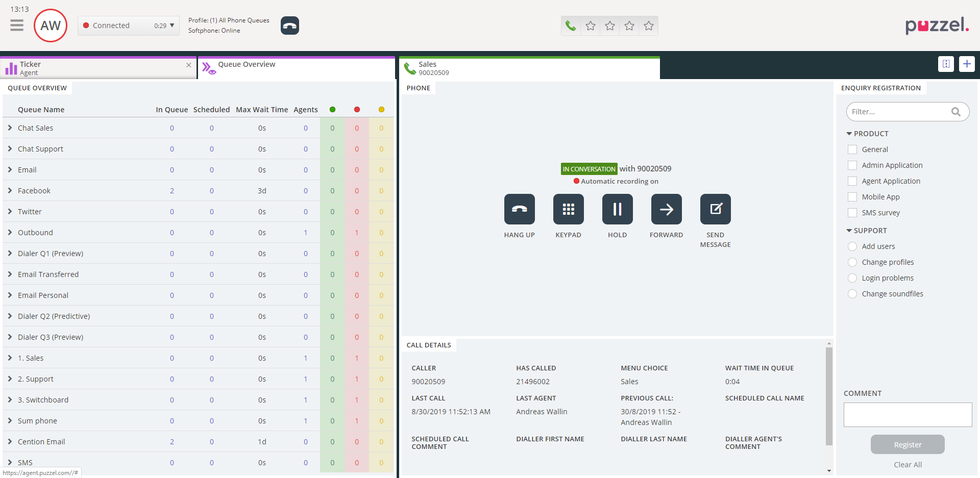
Task: Add a new tab with plus icon
Action: pyautogui.click(x=967, y=64)
